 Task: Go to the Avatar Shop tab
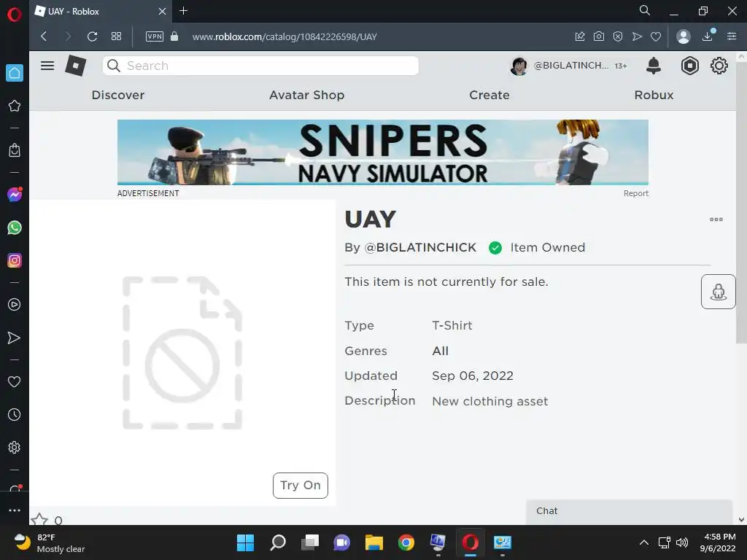click(307, 96)
